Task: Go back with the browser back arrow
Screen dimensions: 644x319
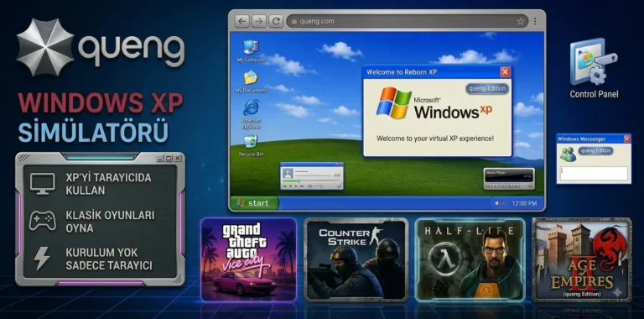Action: [242, 21]
